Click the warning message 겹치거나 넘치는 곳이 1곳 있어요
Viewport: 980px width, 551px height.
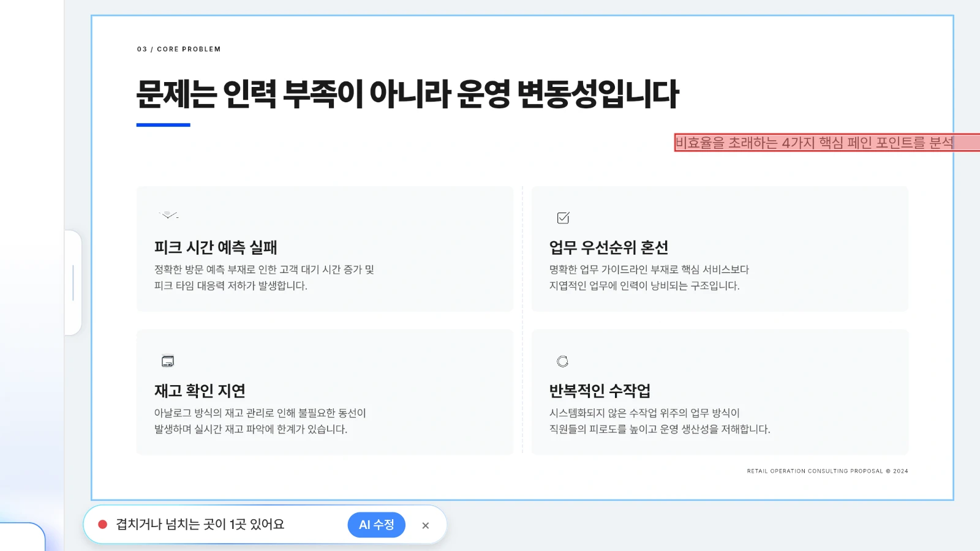[200, 525]
